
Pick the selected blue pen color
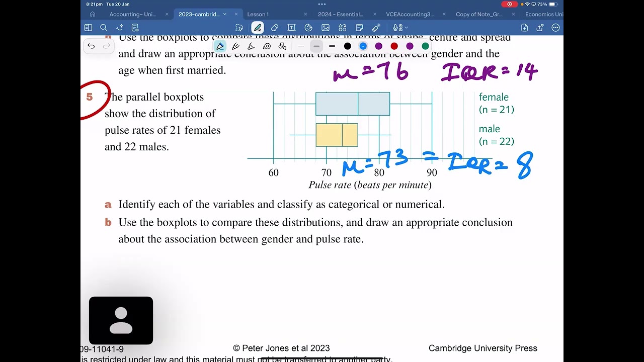point(363,46)
